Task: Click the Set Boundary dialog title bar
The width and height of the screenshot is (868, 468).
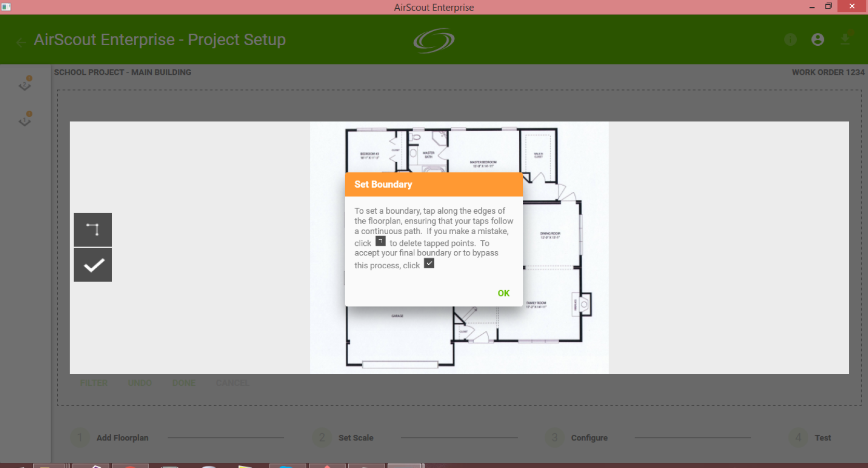Action: pos(434,185)
